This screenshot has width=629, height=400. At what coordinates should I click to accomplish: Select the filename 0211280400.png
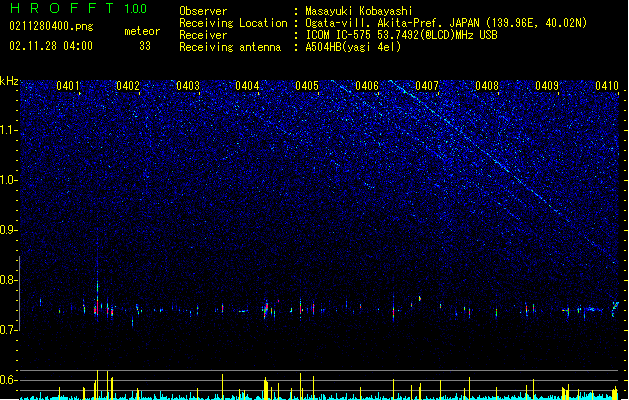pos(51,26)
